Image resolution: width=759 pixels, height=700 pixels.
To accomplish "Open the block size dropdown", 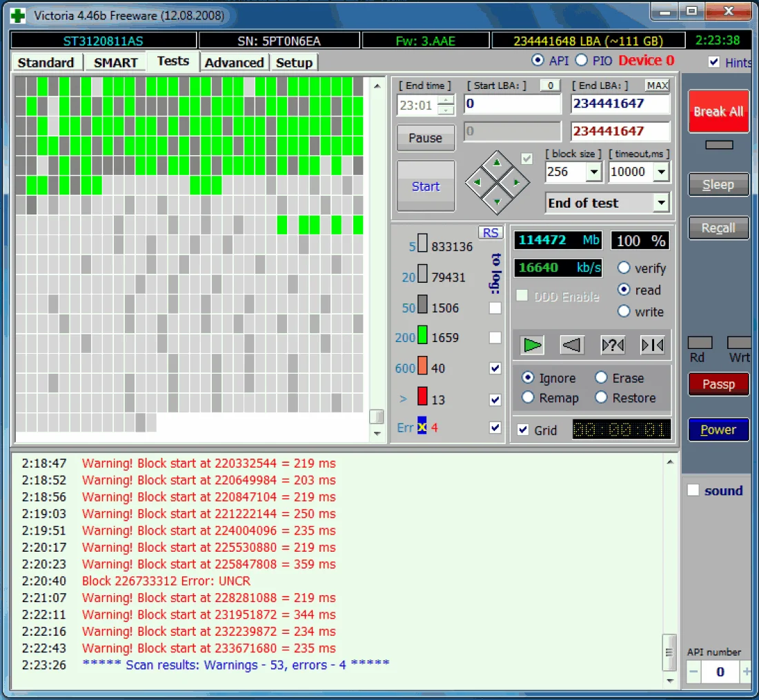I will [593, 172].
